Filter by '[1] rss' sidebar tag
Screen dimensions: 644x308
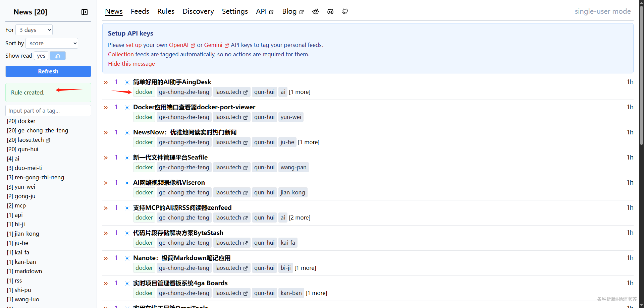click(14, 281)
